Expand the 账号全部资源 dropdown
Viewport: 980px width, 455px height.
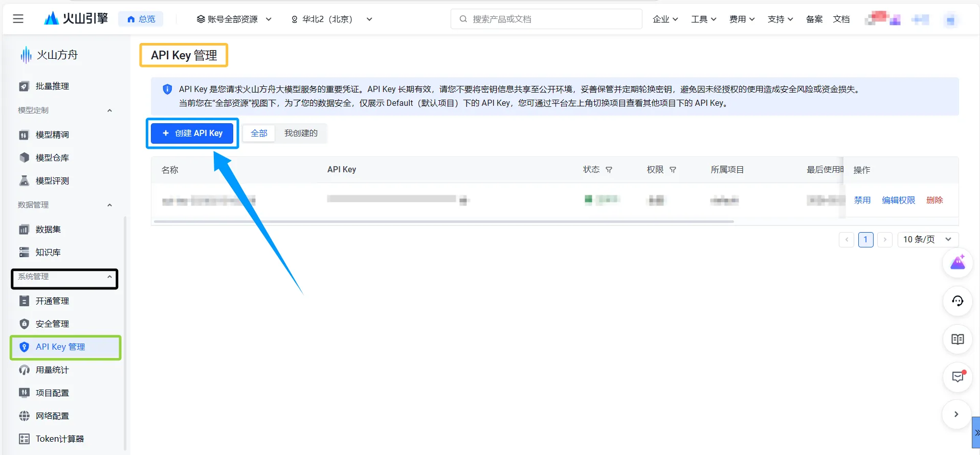tap(234, 19)
